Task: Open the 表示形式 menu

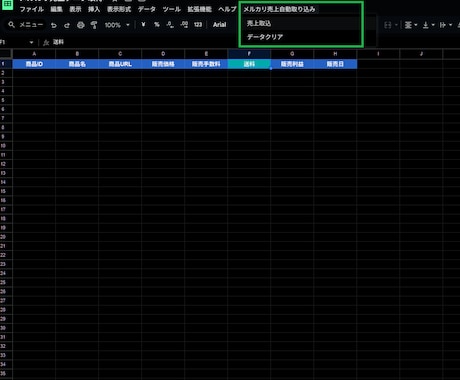Action: [119, 9]
